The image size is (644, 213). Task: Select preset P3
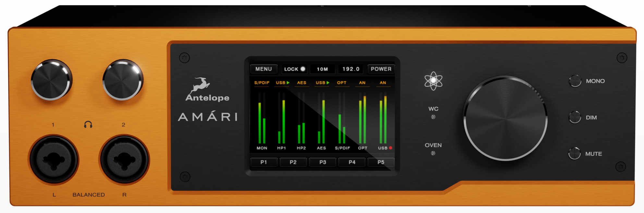(322, 162)
